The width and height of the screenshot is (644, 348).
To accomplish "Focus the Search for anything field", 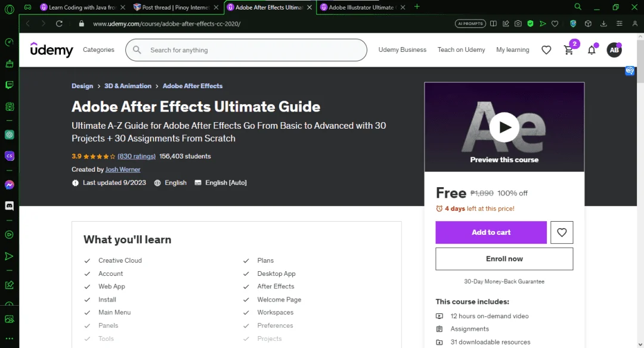I will click(246, 50).
